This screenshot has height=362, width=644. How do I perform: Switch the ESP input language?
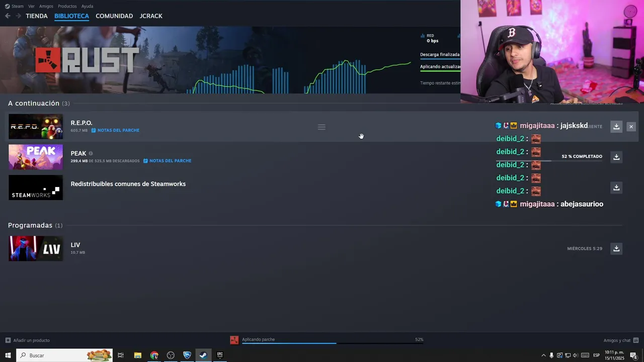(596, 355)
